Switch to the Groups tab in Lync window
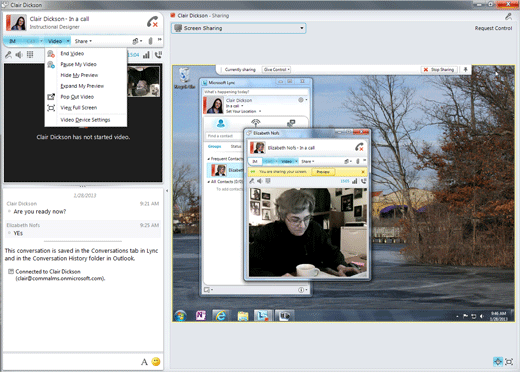 [214, 146]
